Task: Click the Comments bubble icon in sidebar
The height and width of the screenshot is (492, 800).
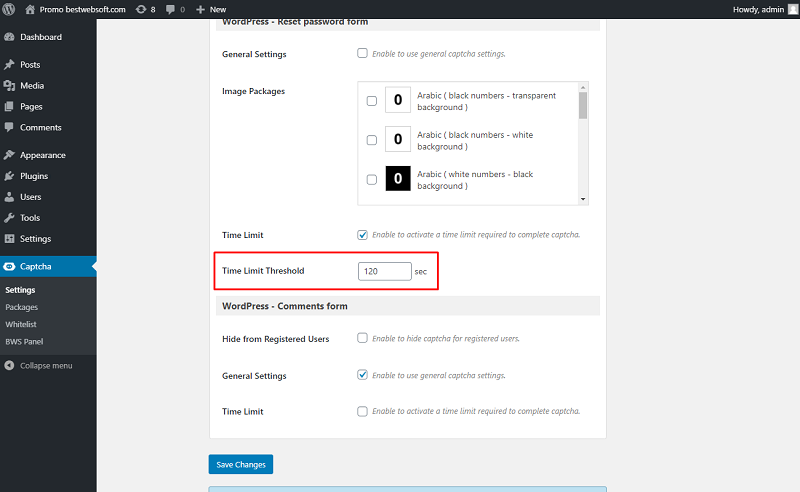Action: (x=9, y=127)
